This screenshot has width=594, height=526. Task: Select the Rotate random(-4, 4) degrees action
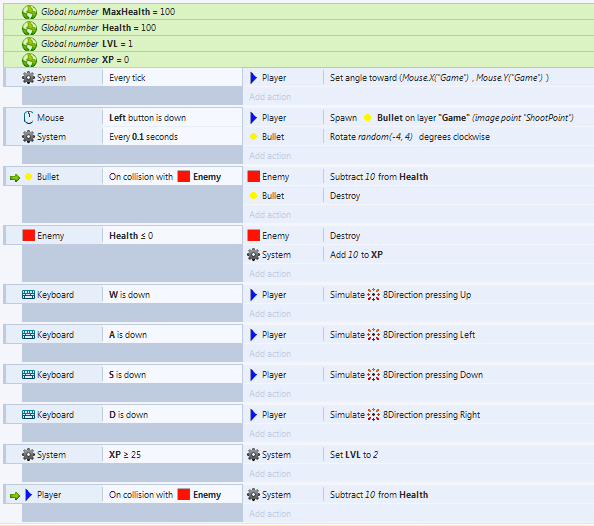(x=410, y=137)
